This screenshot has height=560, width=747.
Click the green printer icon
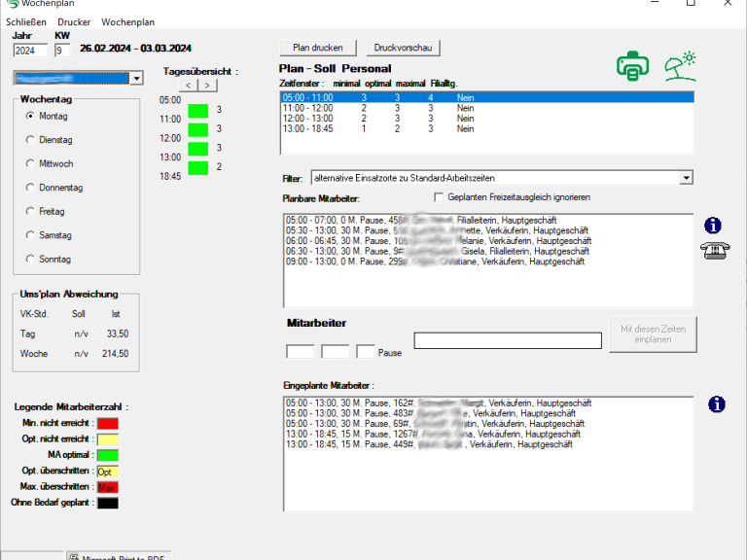coord(632,66)
